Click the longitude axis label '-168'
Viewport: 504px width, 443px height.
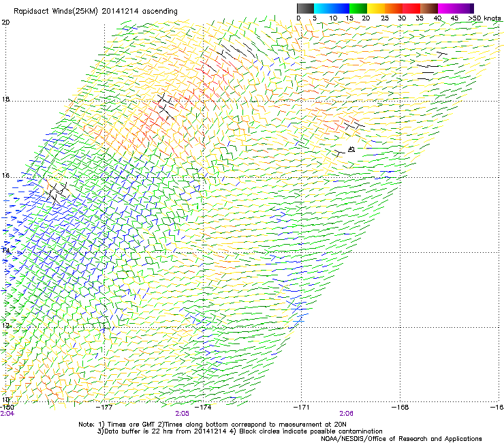400,408
